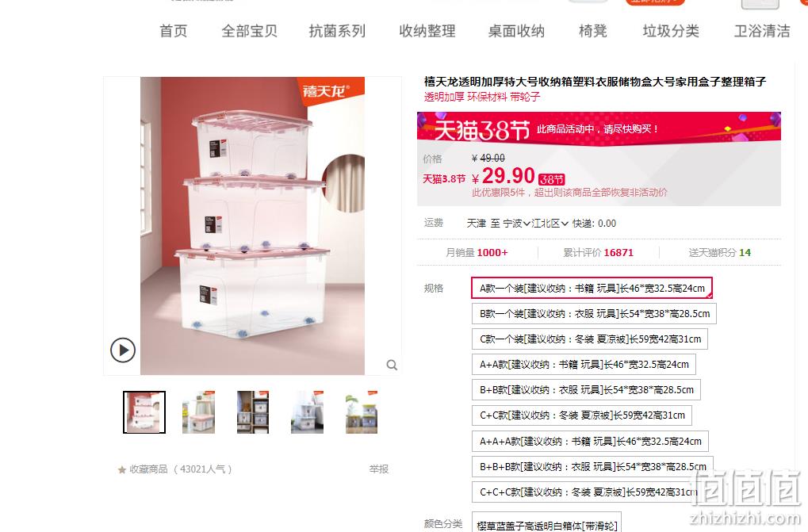Open the 江北区 district dropdown

click(550, 224)
